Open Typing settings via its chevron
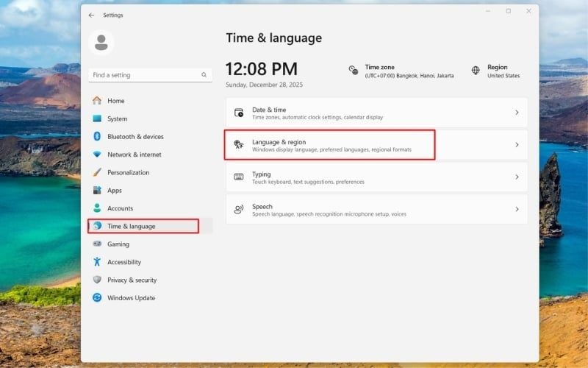Viewport: 588px width, 368px height. point(517,177)
